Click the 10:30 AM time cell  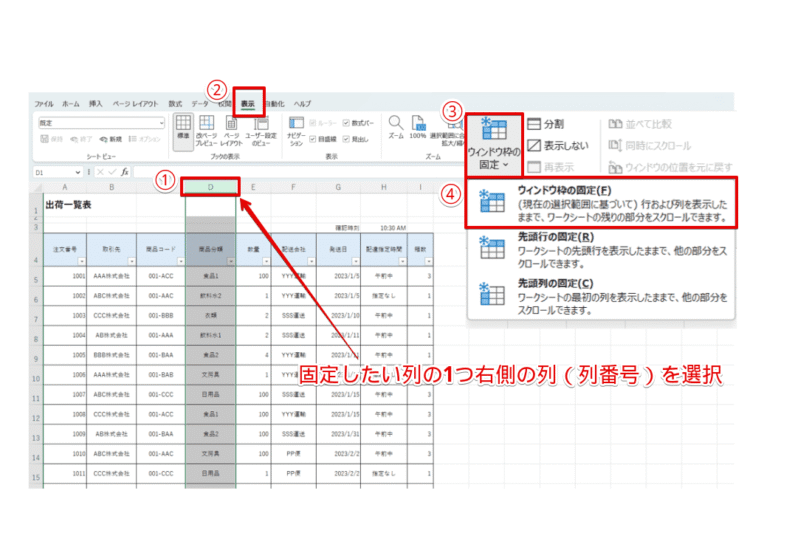pos(384,228)
